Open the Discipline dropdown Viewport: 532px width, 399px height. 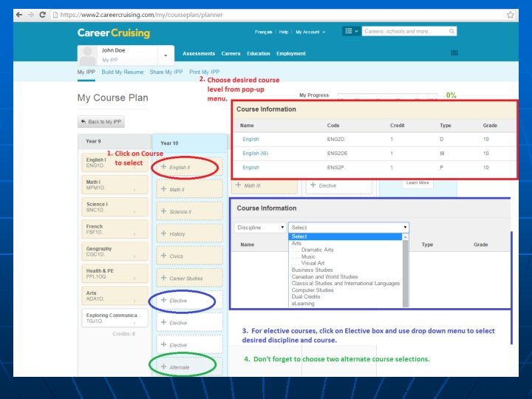260,228
